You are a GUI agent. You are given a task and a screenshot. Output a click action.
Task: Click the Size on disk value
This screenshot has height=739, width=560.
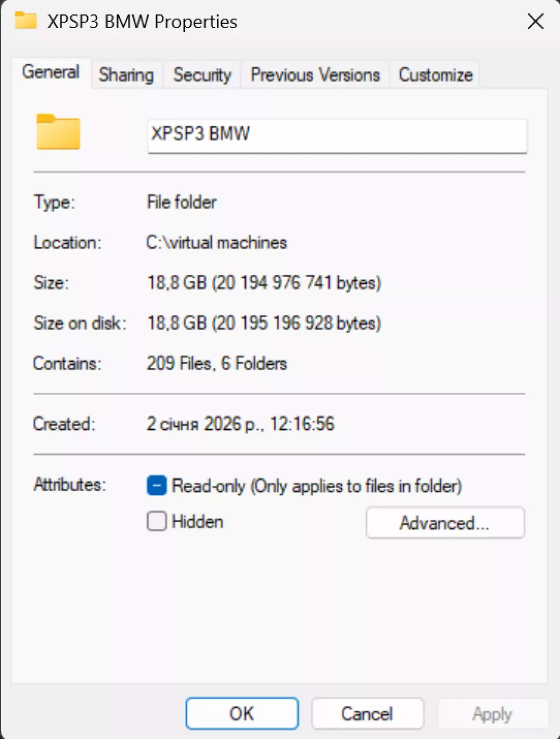click(264, 323)
